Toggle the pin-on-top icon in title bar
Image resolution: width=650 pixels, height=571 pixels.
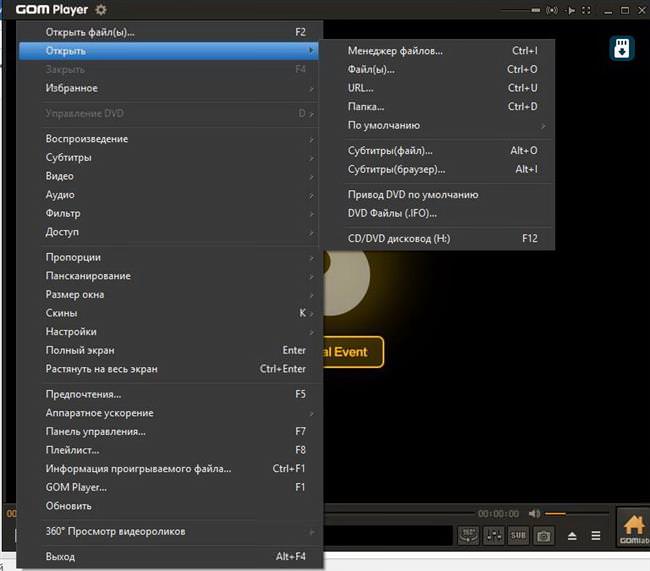click(x=571, y=10)
